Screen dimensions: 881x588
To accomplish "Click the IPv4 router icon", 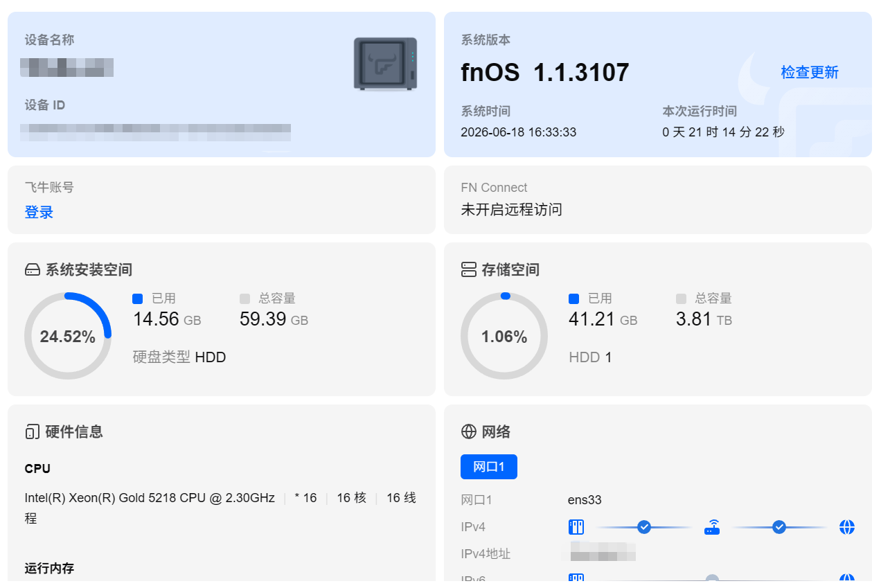I will pos(712,527).
